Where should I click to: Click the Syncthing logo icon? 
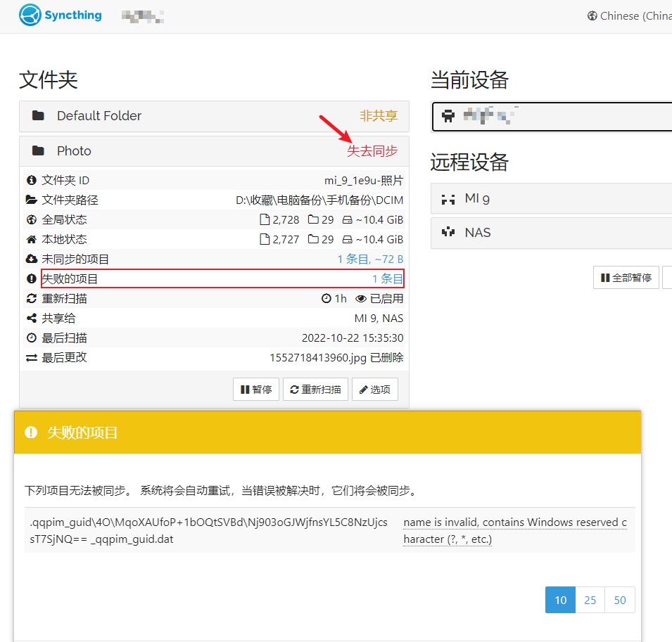coord(30,15)
